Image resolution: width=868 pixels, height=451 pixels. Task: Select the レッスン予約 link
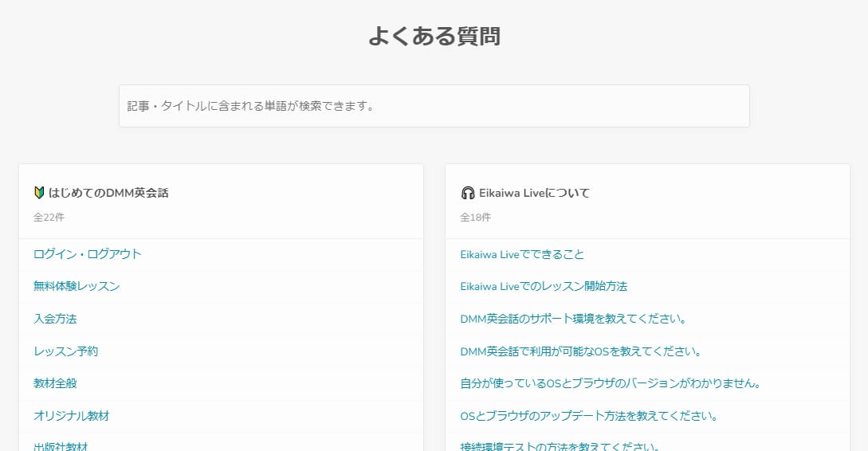(x=66, y=351)
